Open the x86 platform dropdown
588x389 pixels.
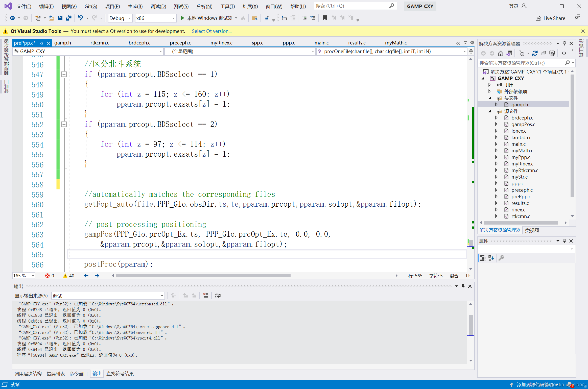pos(173,18)
